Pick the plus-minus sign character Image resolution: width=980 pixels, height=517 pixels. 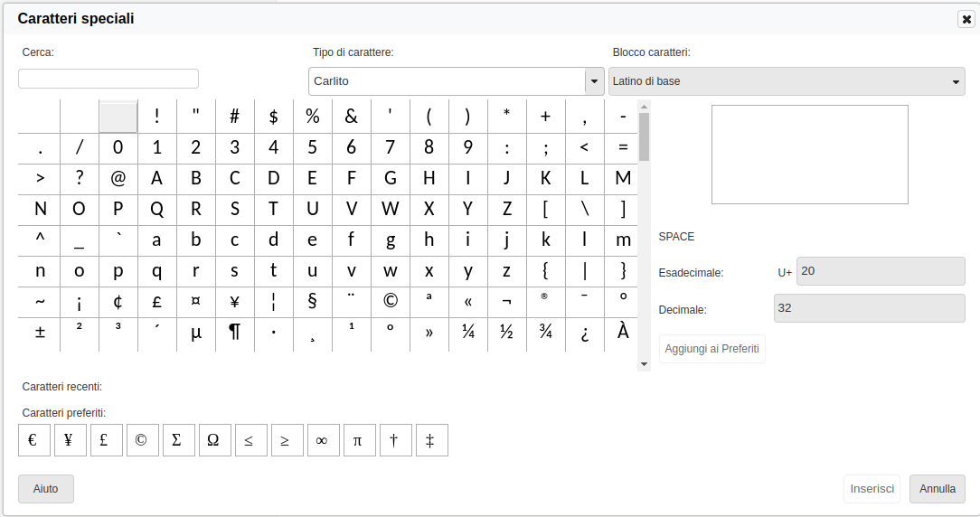click(x=40, y=332)
